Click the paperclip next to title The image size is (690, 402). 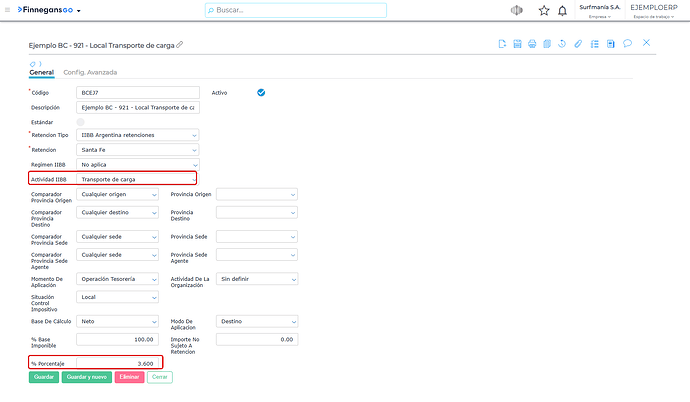(x=180, y=45)
